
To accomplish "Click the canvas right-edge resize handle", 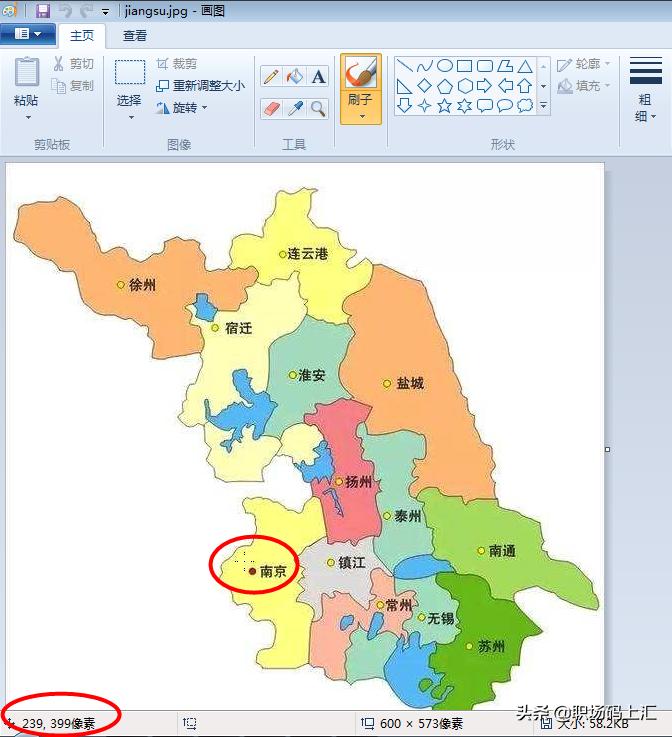I will pyautogui.click(x=607, y=449).
